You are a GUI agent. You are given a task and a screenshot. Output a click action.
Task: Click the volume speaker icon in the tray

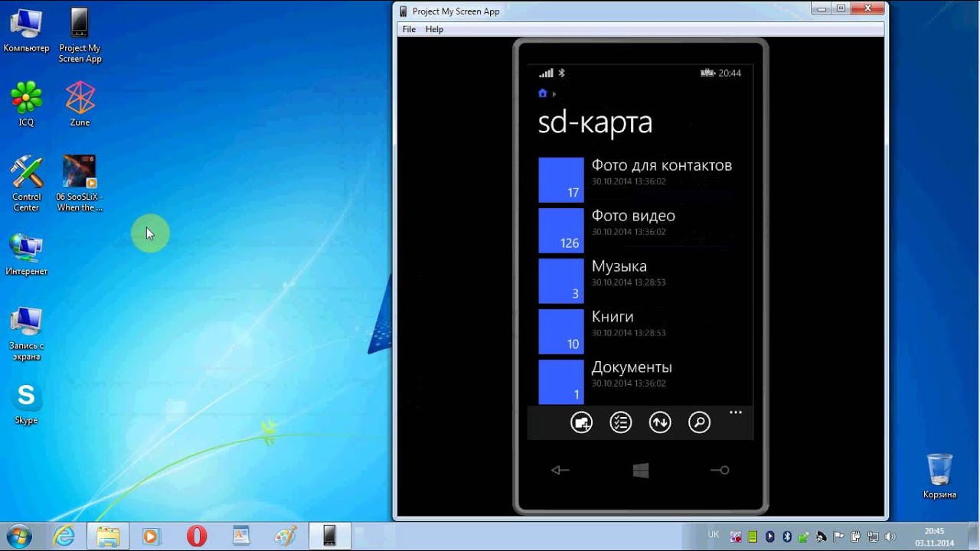point(890,536)
